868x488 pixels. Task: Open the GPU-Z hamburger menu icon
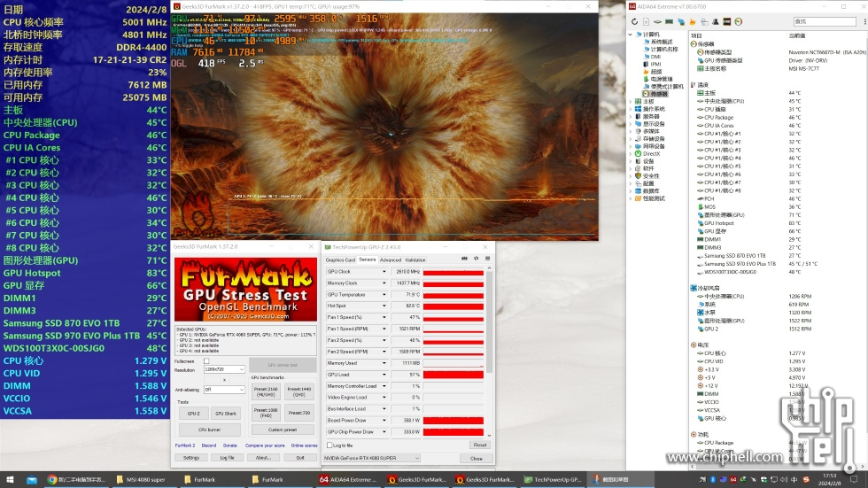(x=488, y=259)
